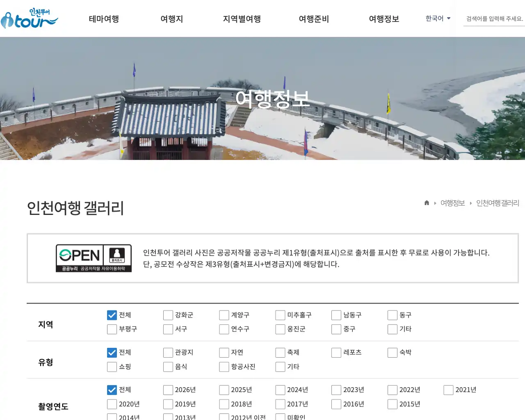Viewport: 525px width, 420px height.
Task: Click the home icon in the breadcrumb
Action: point(426,203)
